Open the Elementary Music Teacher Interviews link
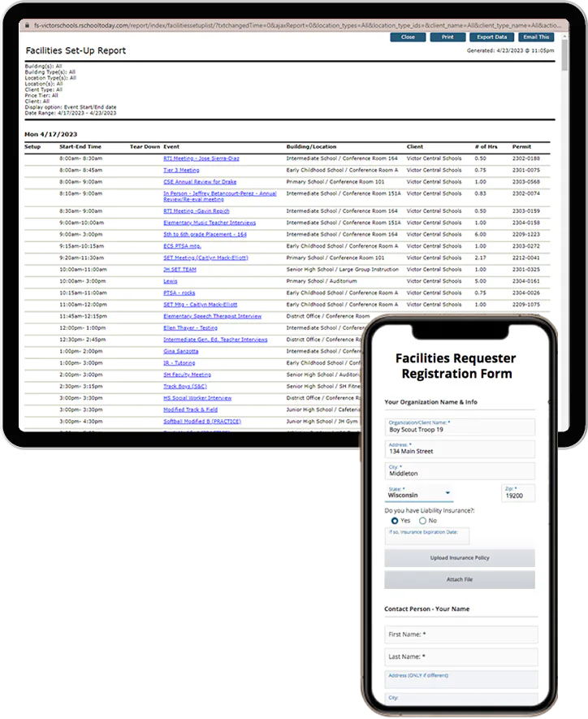The height and width of the screenshot is (719, 588). point(210,223)
